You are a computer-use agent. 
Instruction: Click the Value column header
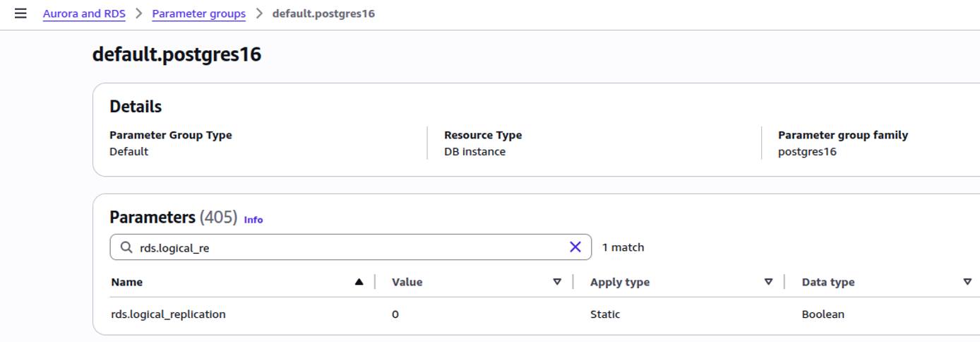point(407,282)
